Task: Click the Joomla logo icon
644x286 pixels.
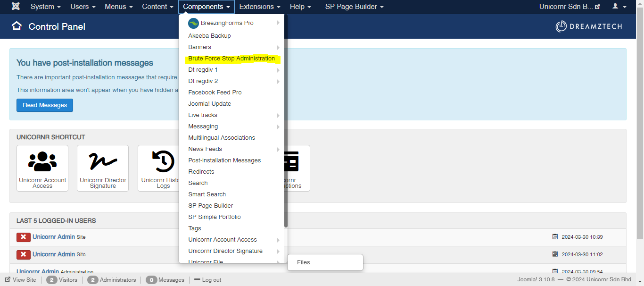Action: tap(16, 7)
